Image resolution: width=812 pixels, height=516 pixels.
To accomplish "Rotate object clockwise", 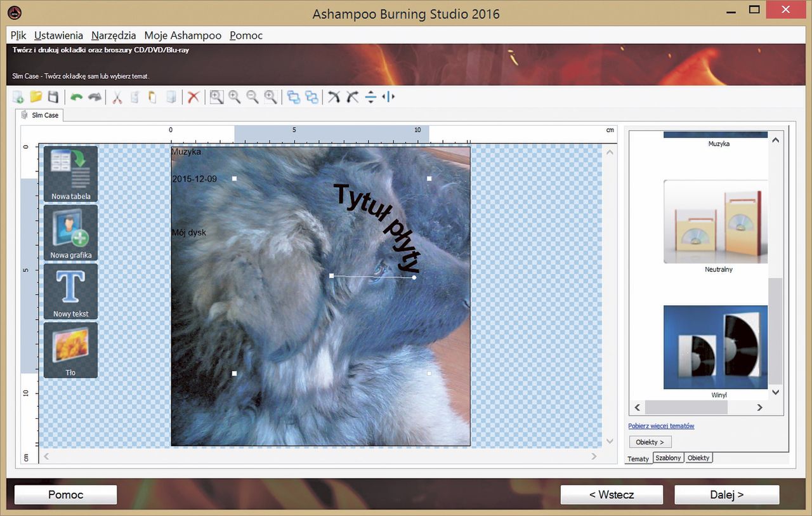I will [353, 97].
